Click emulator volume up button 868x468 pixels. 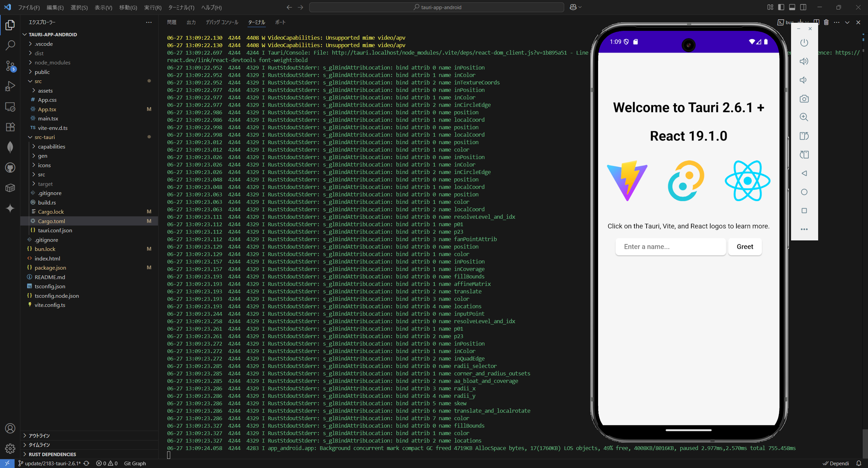804,61
